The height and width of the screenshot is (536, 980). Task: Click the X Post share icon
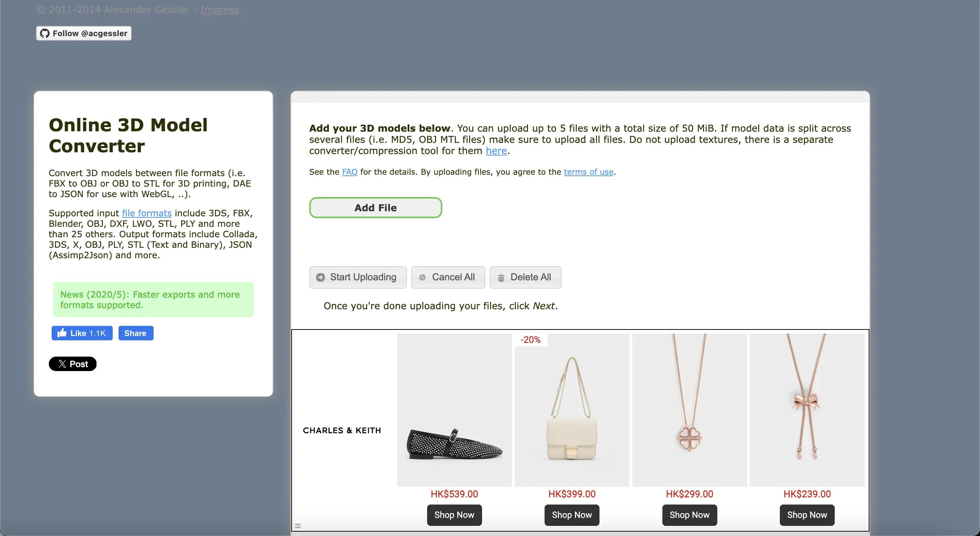(x=73, y=364)
